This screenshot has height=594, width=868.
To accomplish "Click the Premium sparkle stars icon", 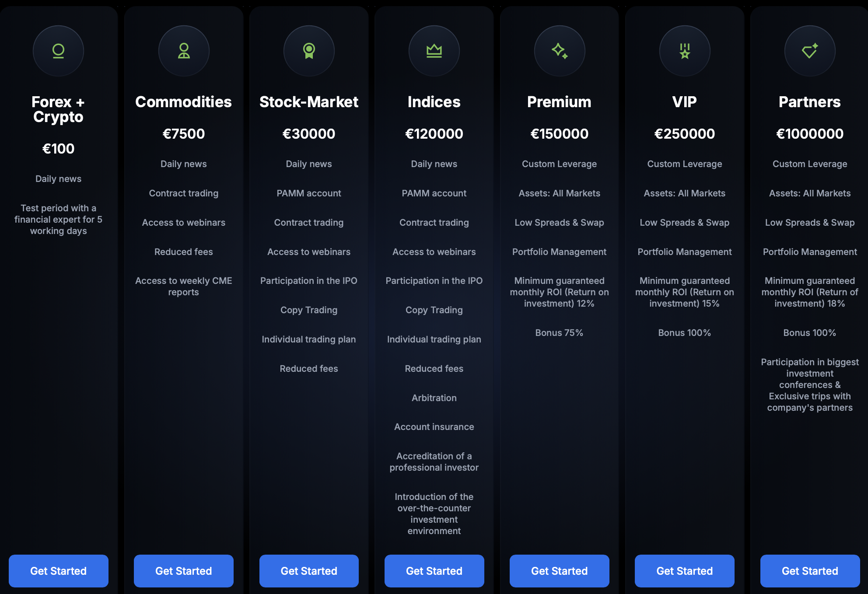I will click(560, 51).
